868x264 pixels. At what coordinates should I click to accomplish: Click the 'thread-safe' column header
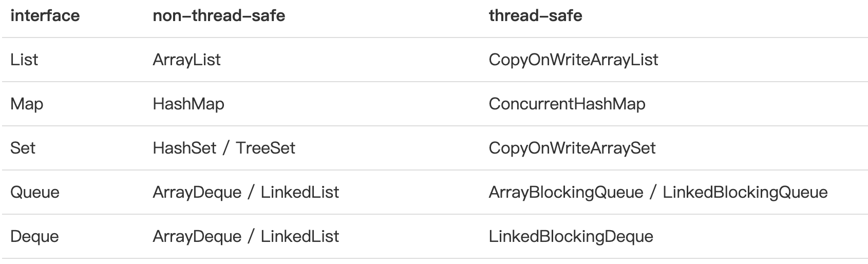(535, 16)
